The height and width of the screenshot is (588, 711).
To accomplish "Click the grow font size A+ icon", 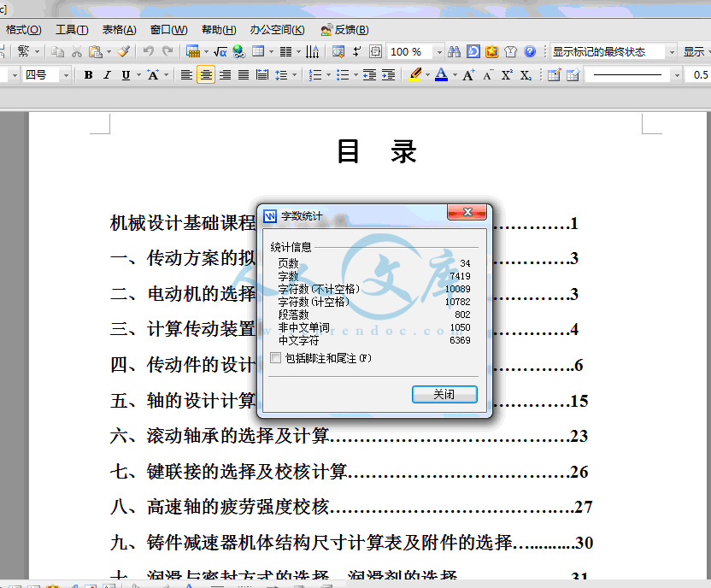I will (468, 75).
